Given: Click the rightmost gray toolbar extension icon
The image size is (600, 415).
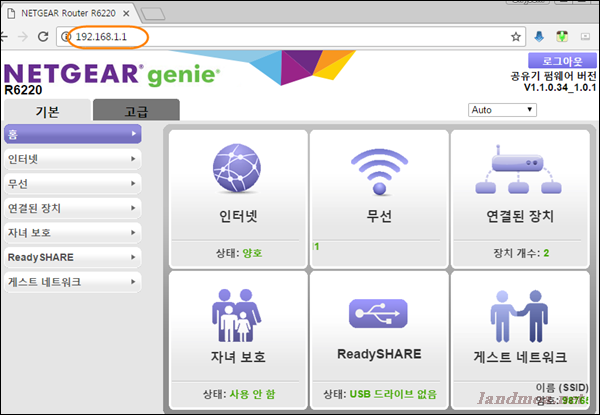Looking at the screenshot, I should [585, 37].
